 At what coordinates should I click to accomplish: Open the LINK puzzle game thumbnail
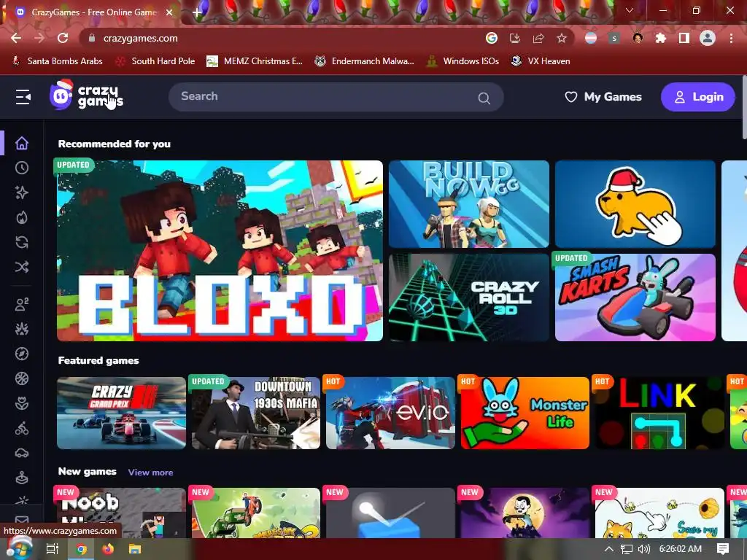tap(659, 413)
